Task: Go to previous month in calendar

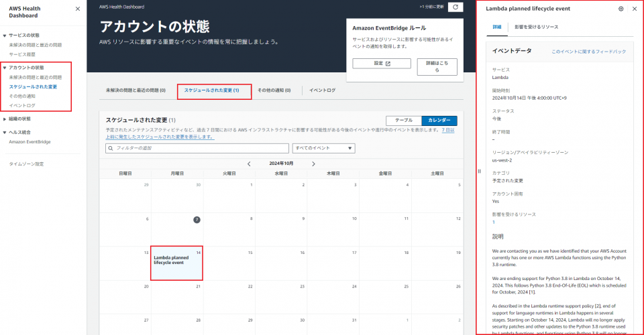Action: point(249,163)
